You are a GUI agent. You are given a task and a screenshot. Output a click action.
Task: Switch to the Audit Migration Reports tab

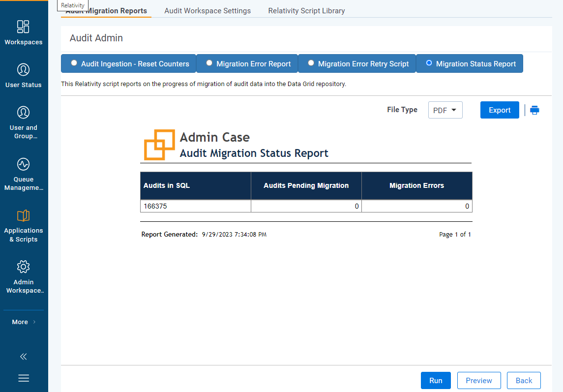pyautogui.click(x=106, y=11)
